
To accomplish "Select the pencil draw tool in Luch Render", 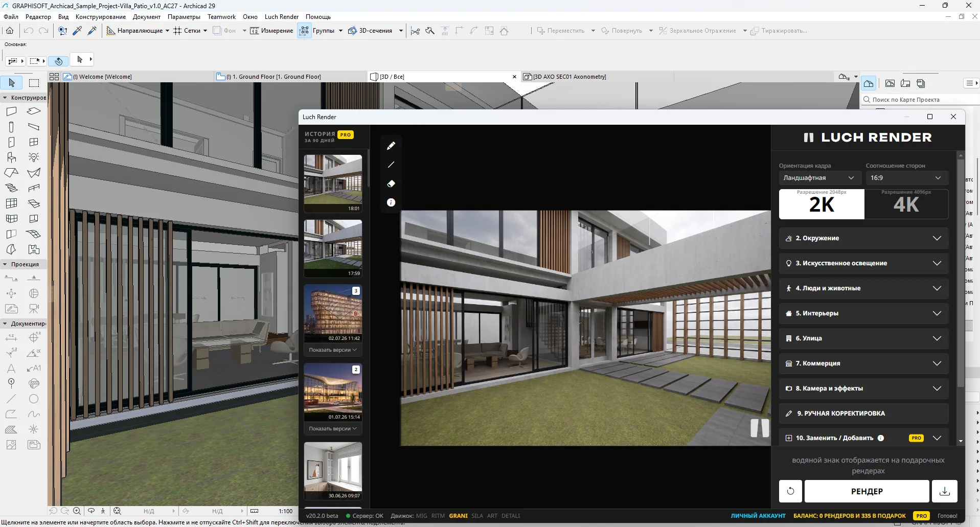I will [391, 146].
